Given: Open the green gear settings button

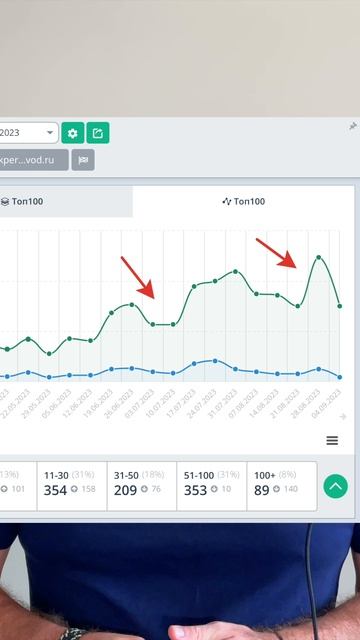Looking at the screenshot, I should [x=73, y=133].
